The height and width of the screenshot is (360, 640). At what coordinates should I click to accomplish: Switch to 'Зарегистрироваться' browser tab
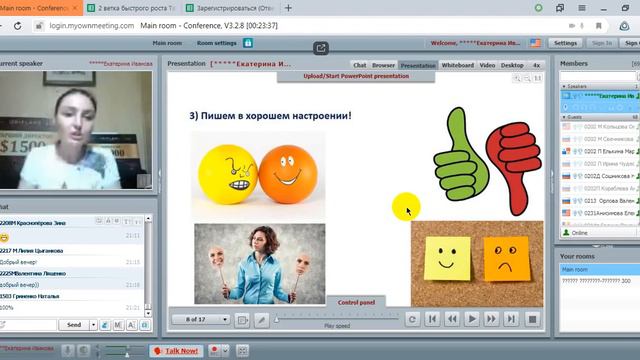[230, 8]
